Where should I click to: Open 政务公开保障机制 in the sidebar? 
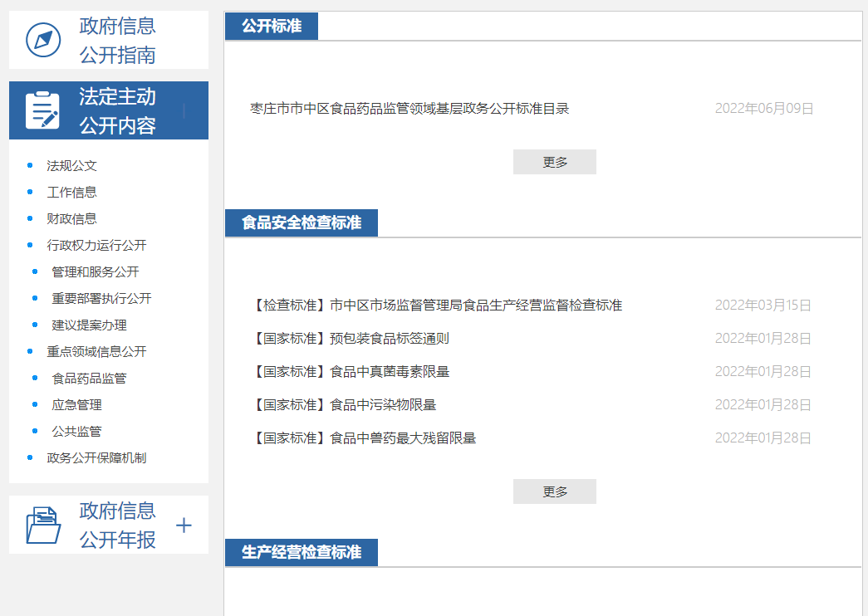point(96,458)
